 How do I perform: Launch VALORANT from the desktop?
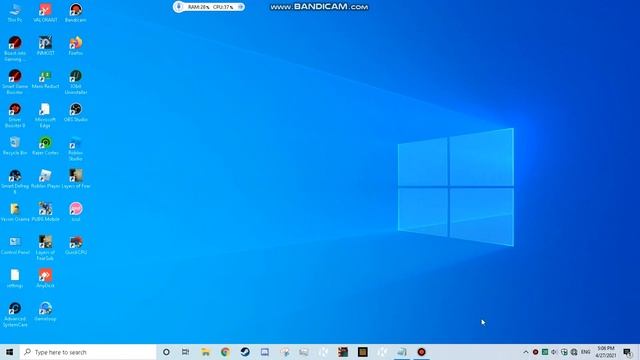tap(45, 12)
